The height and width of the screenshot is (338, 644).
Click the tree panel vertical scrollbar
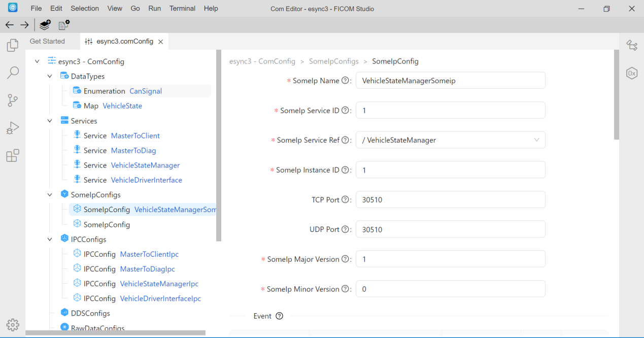pyautogui.click(x=219, y=145)
